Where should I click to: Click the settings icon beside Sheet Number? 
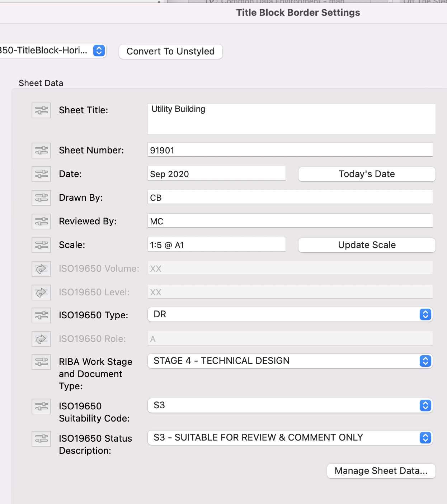pyautogui.click(x=41, y=151)
